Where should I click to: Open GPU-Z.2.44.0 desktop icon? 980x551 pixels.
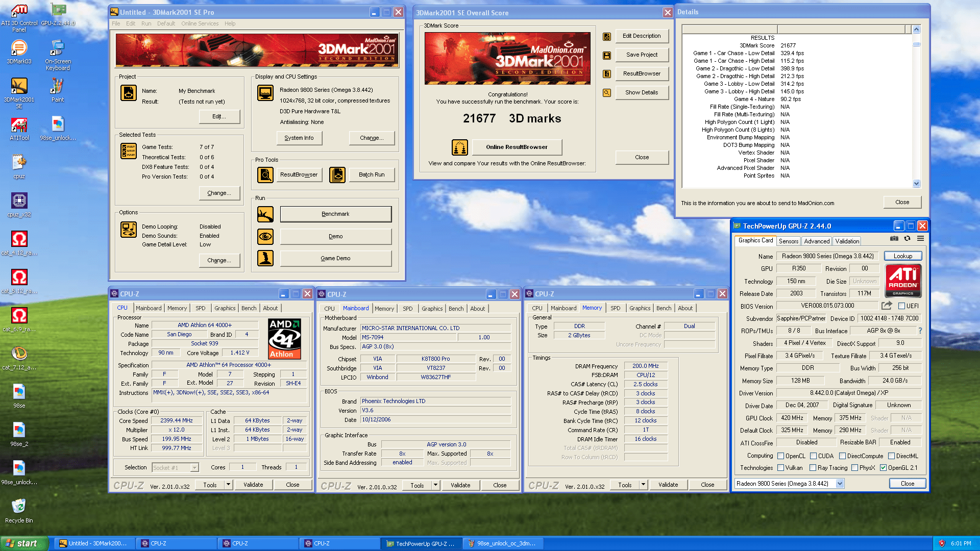point(58,14)
